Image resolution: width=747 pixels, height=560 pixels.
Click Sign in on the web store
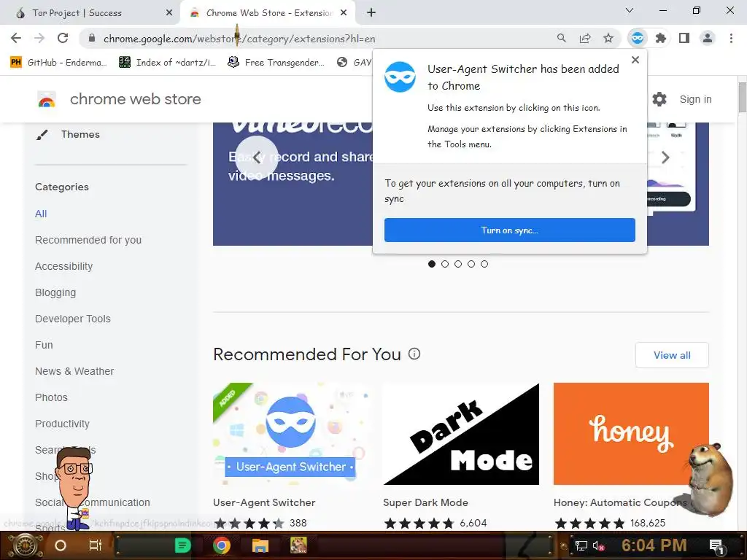tap(695, 99)
